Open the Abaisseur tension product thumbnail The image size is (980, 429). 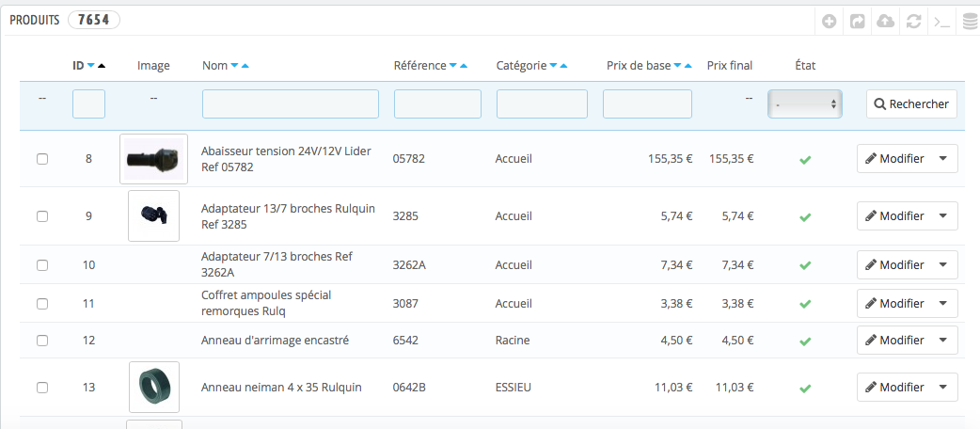pyautogui.click(x=153, y=160)
